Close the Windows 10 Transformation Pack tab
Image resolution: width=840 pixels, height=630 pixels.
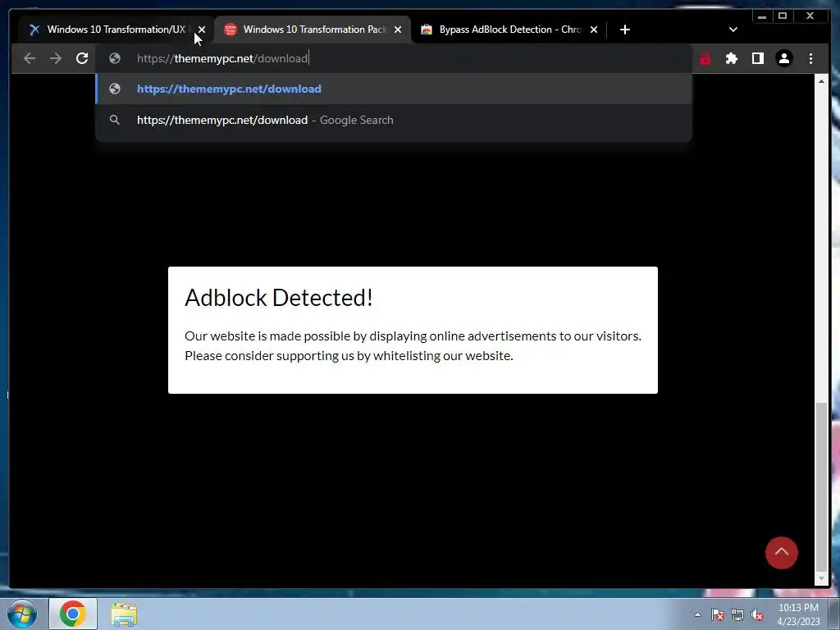click(x=398, y=30)
